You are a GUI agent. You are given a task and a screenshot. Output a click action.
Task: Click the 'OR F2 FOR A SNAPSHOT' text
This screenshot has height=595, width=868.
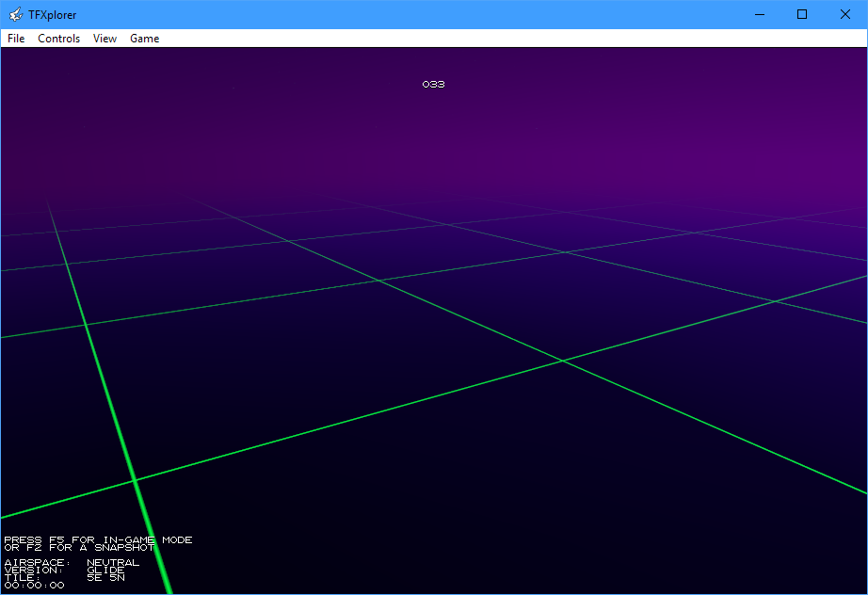[x=79, y=548]
